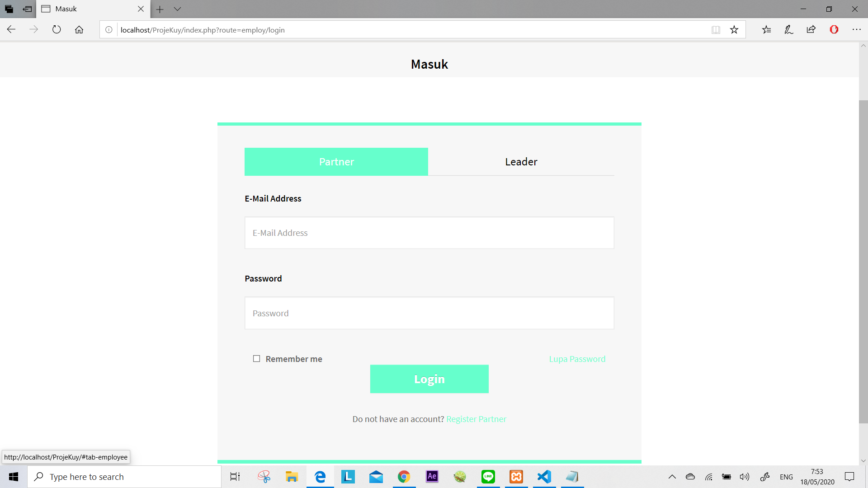Open the Register Partner link
The width and height of the screenshot is (868, 488).
pos(476,419)
